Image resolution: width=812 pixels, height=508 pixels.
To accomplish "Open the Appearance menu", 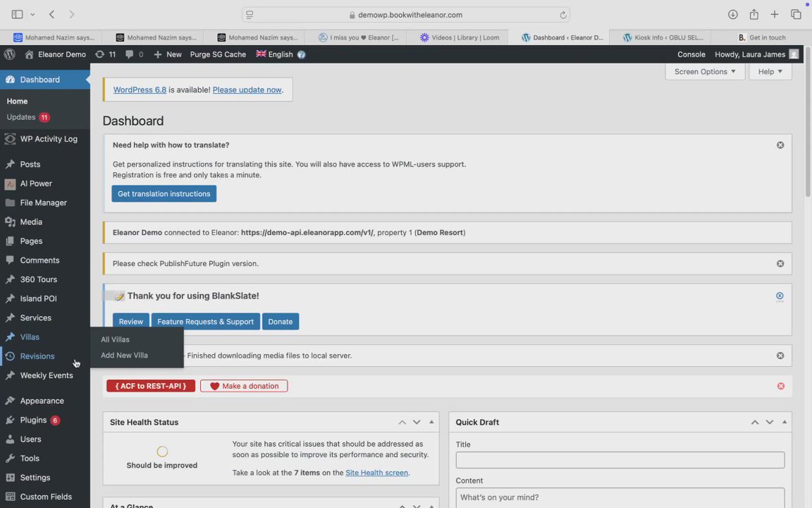I will pos(45,401).
